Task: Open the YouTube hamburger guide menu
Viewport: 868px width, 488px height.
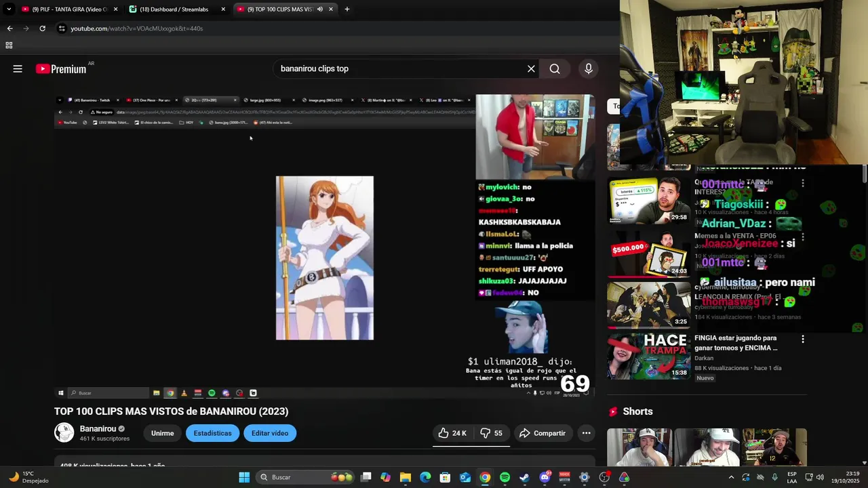Action: click(18, 68)
